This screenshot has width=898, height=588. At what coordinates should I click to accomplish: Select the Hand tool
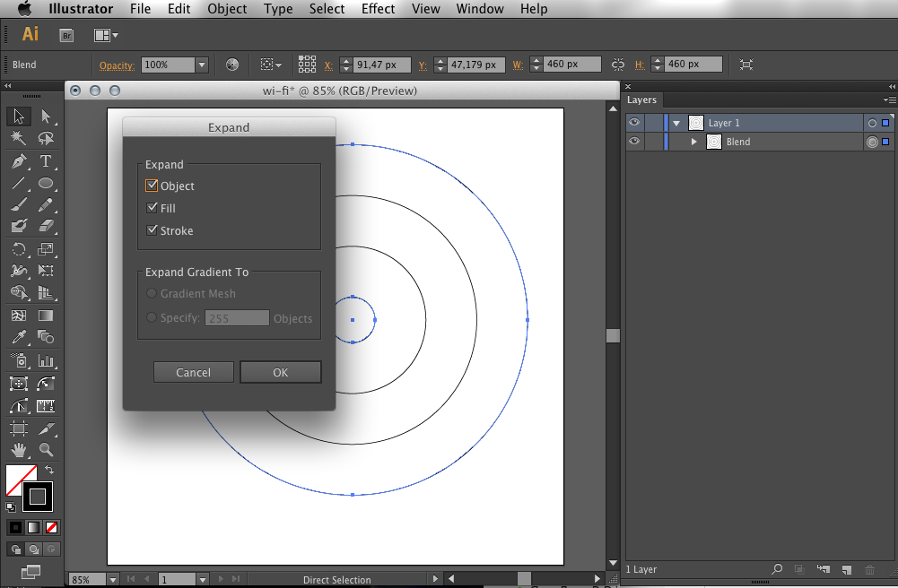point(18,450)
